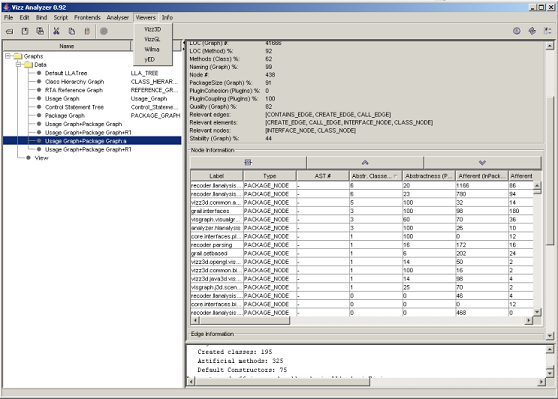Open the File menu
558x399 pixels.
(x=9, y=17)
